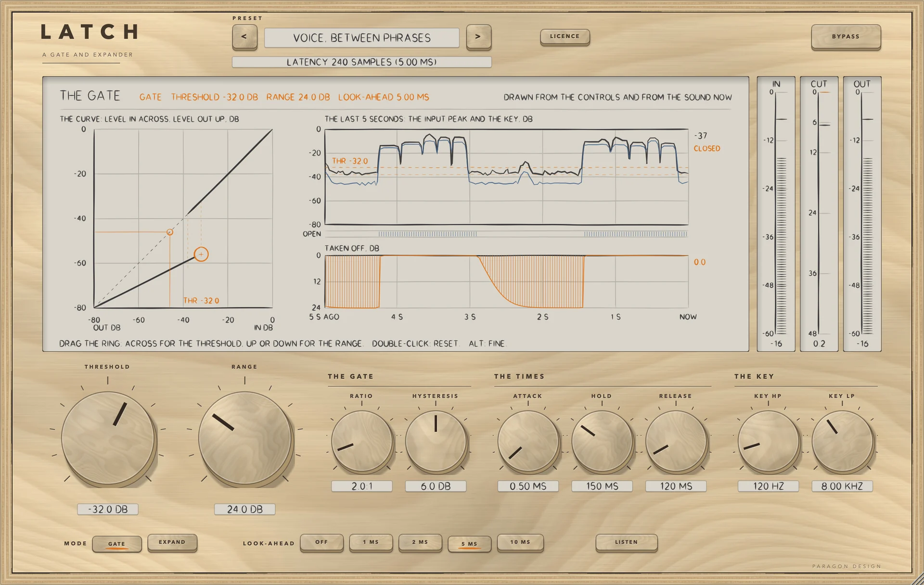The width and height of the screenshot is (924, 585).
Task: Click the latency readout 240 samples bar
Action: [362, 62]
